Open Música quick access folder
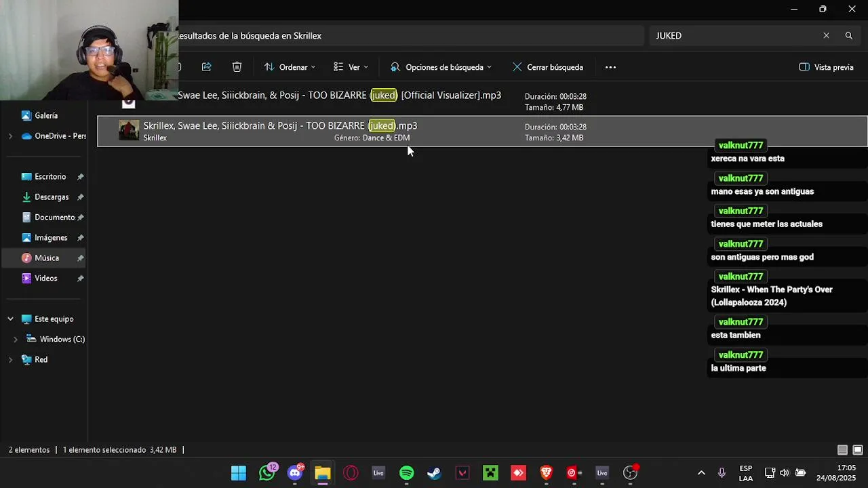Viewport: 868px width, 488px height. coord(42,258)
